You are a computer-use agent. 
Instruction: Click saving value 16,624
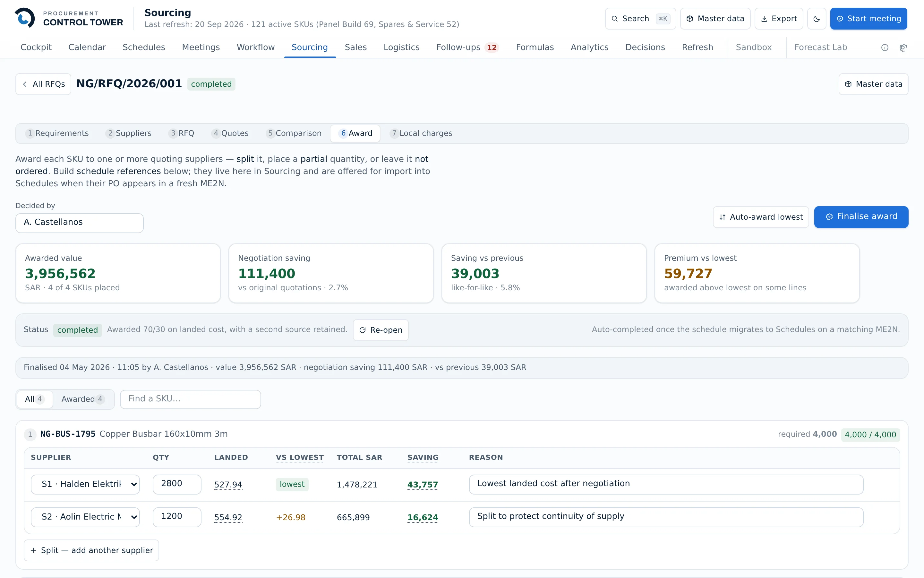tap(423, 518)
